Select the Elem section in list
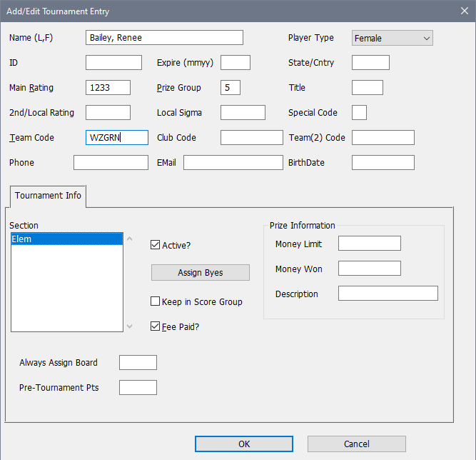476x460 pixels. click(67, 239)
